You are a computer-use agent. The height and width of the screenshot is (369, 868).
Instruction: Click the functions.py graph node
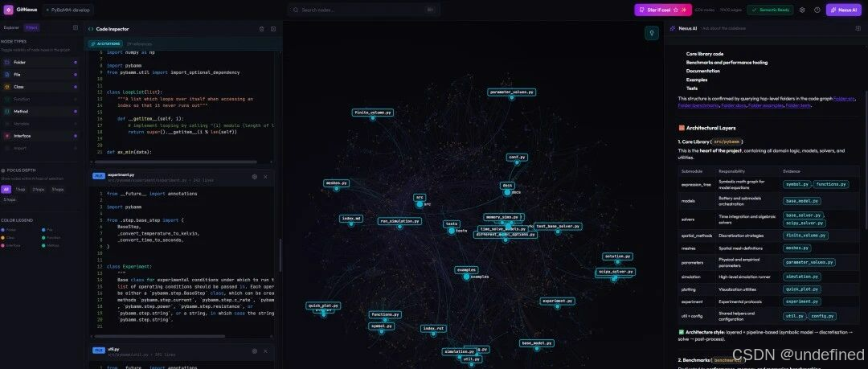[385, 314]
